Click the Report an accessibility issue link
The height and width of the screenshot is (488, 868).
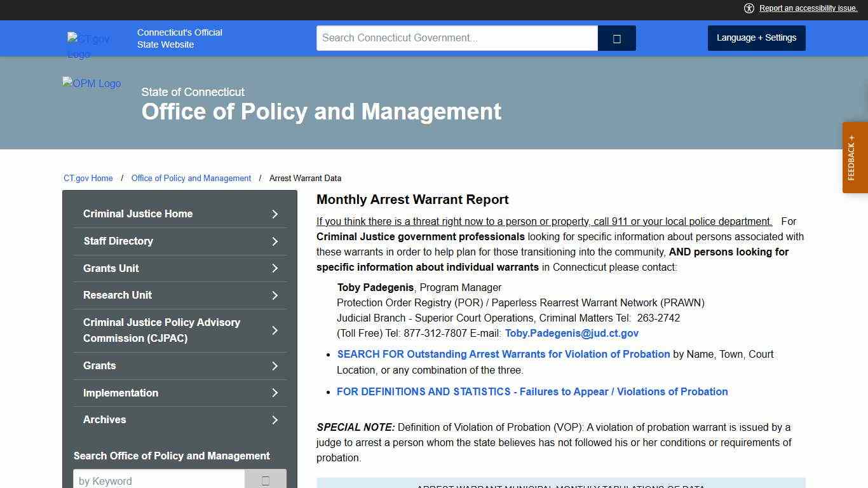click(808, 8)
